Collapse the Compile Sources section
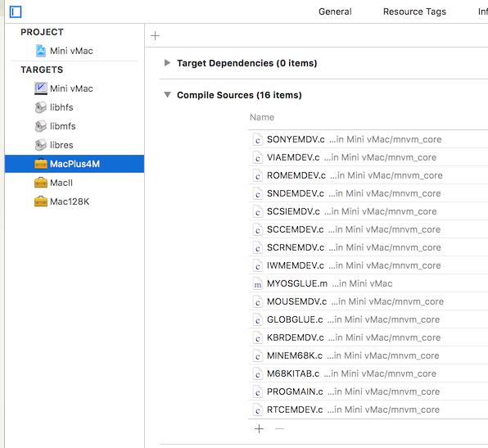Viewport: 488px width, 448px height. click(x=167, y=95)
